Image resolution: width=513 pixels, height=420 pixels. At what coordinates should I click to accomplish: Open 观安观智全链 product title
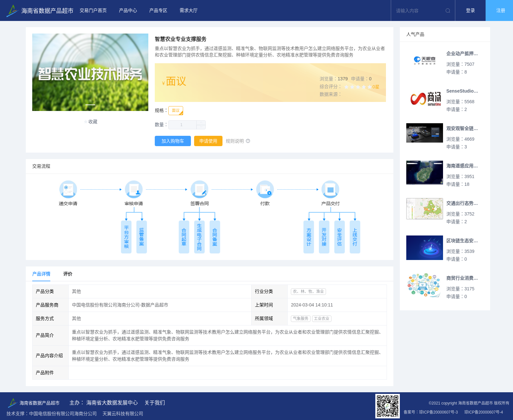point(462,128)
